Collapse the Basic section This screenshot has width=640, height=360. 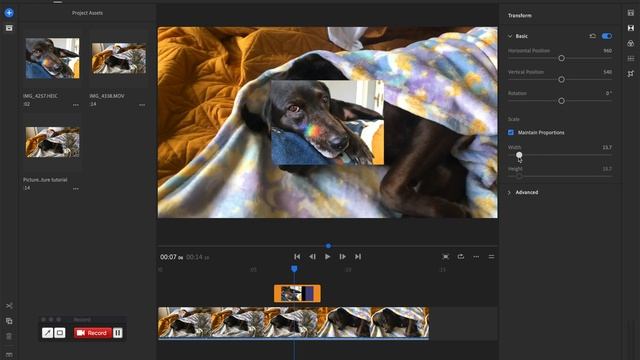pyautogui.click(x=510, y=36)
